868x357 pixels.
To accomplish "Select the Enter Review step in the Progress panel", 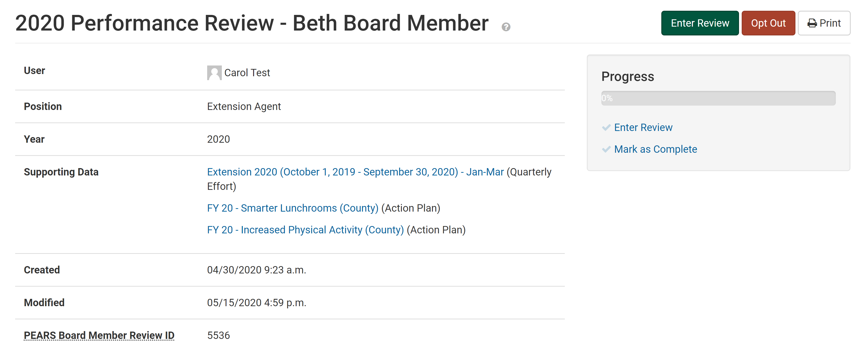I will [x=643, y=127].
